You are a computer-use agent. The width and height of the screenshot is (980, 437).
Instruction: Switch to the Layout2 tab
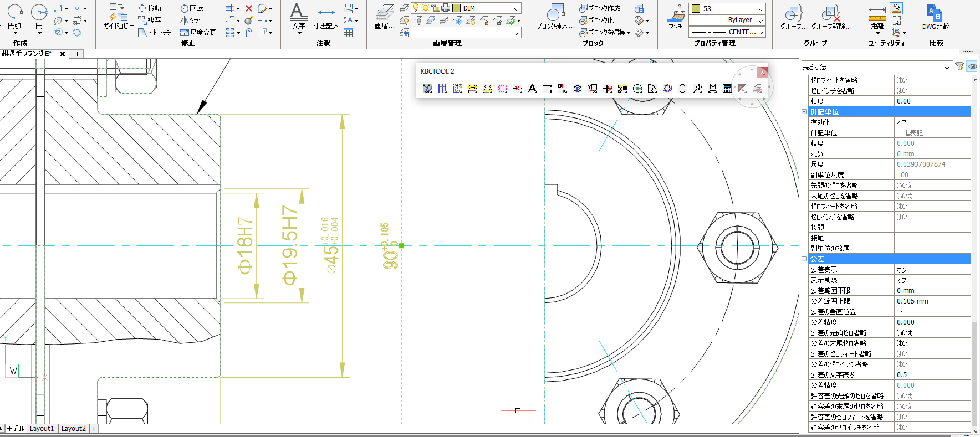click(x=73, y=429)
